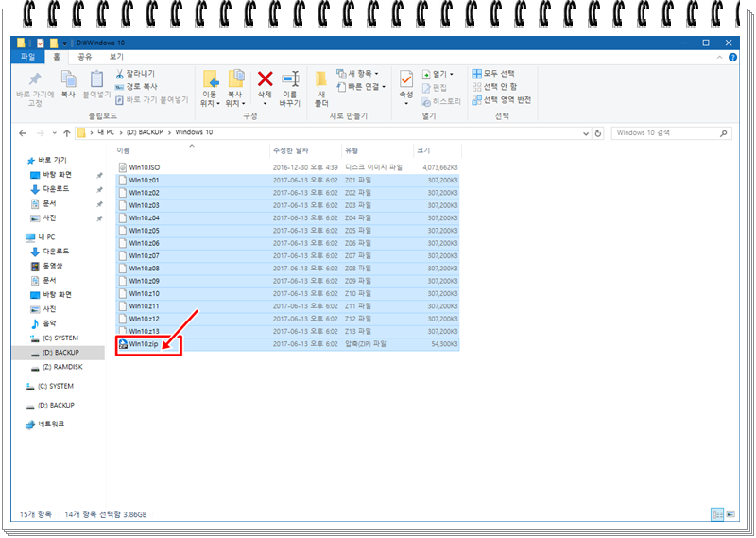The image size is (756, 538).
Task: Click the Refresh button beside address bar
Action: tap(598, 133)
